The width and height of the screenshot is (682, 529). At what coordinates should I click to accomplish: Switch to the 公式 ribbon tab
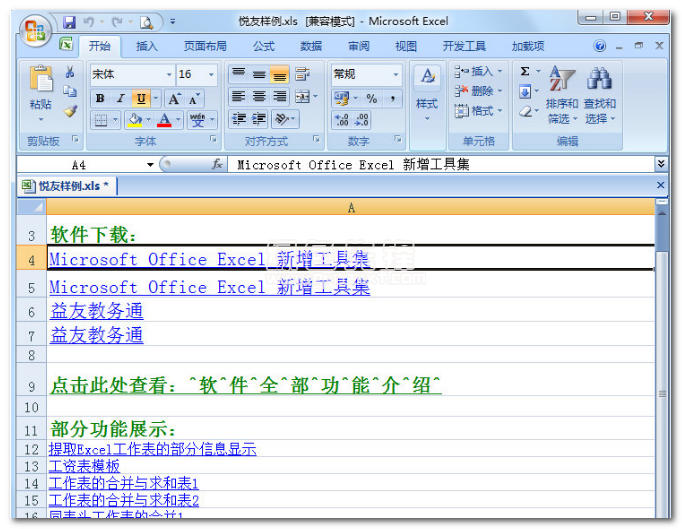[x=264, y=46]
